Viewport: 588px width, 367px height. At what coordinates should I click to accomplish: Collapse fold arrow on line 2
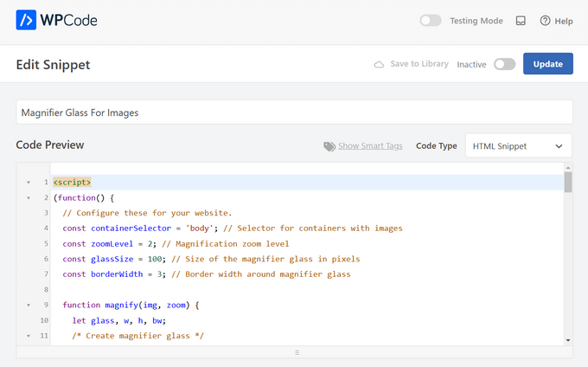click(29, 197)
